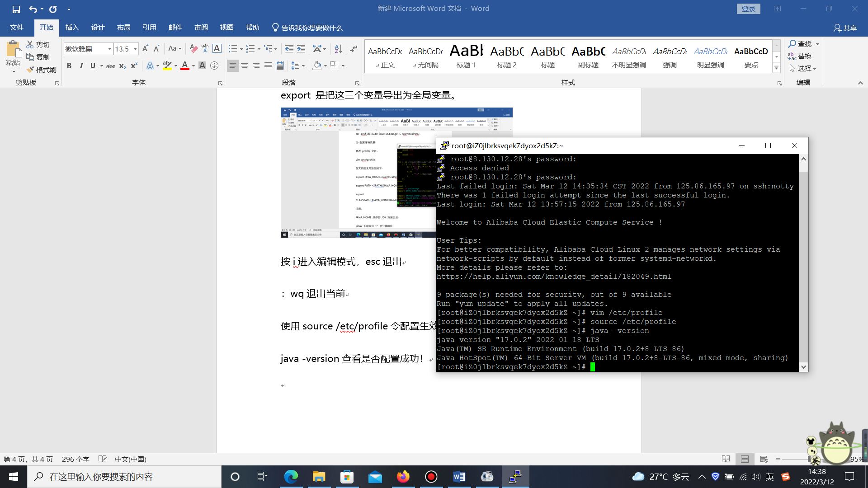
Task: Toggle character shading
Action: tap(202, 66)
